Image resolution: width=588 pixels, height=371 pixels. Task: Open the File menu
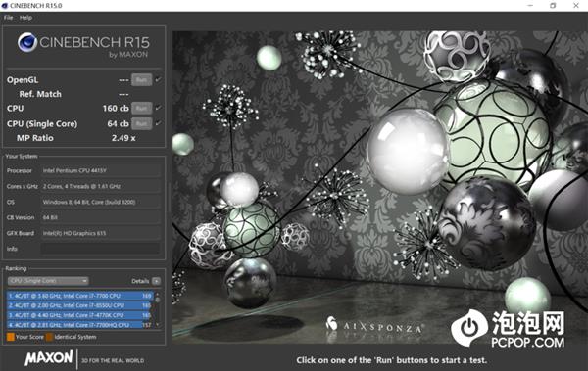8,18
